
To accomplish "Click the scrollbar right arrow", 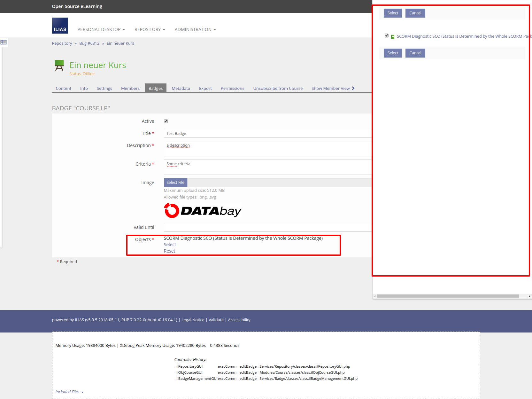I will (x=529, y=296).
